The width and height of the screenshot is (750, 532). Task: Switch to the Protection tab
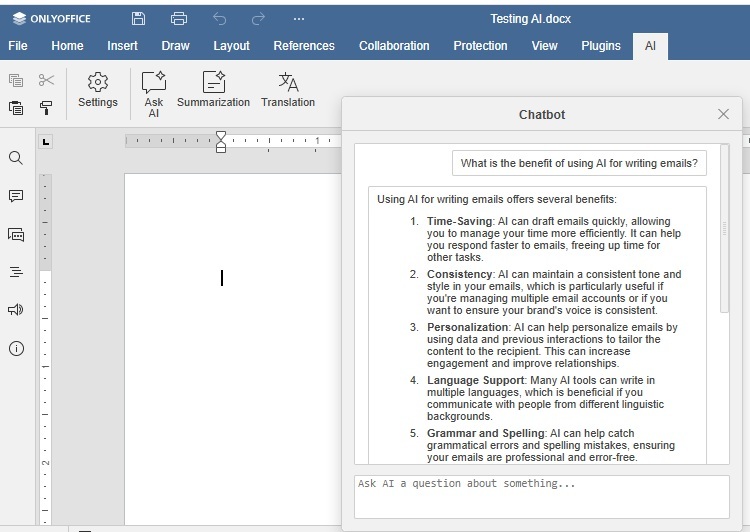(480, 46)
